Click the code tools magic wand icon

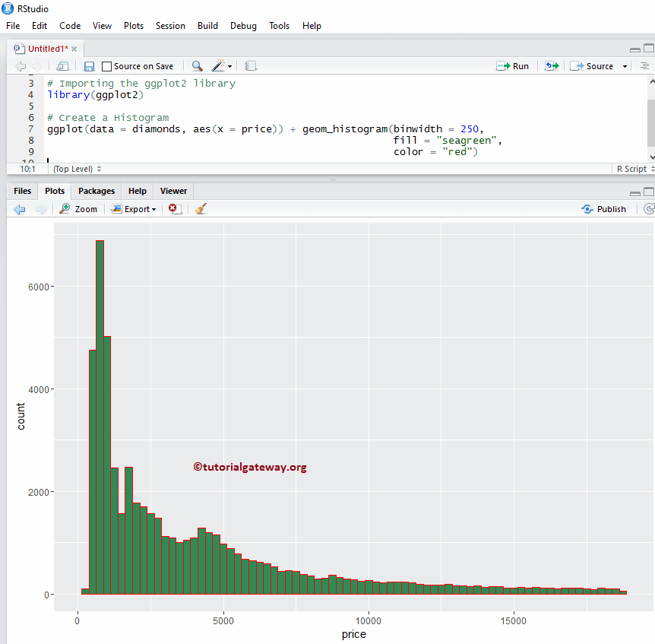[218, 65]
